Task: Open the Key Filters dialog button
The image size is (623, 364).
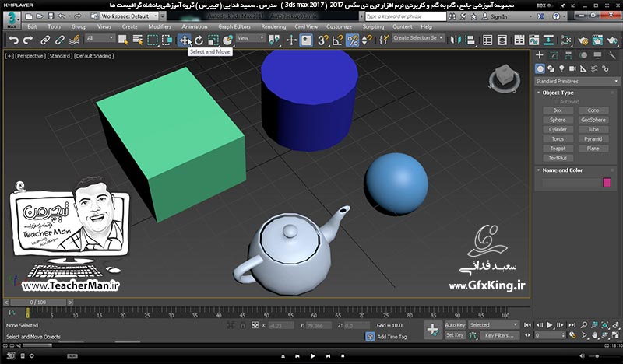Action: [x=499, y=335]
